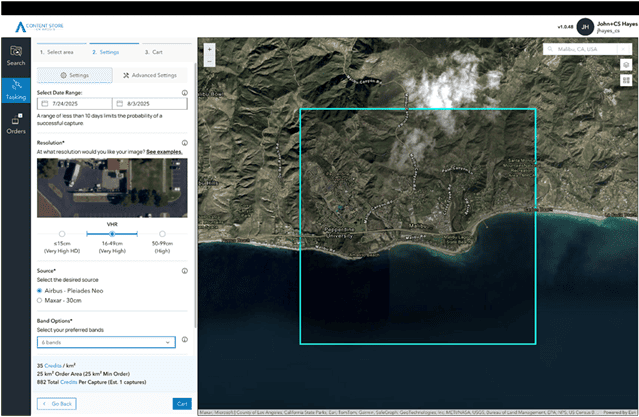Click the John+CS Hayes username

[617, 24]
